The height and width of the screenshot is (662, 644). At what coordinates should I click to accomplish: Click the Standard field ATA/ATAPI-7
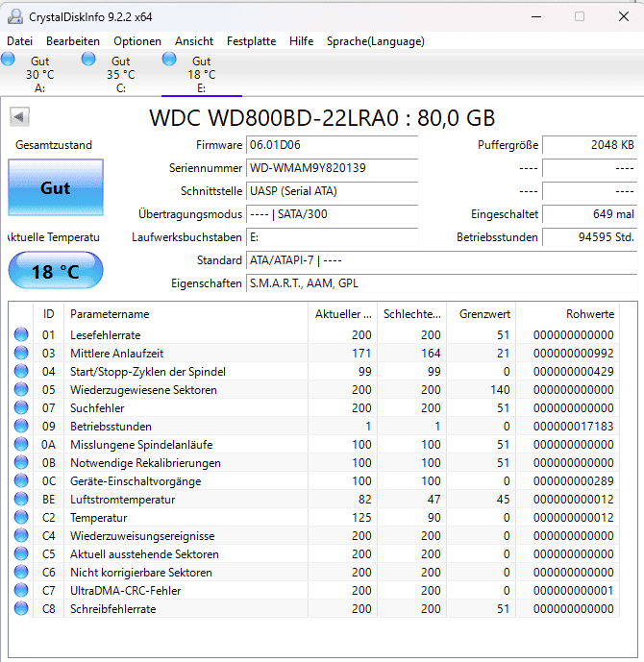click(x=442, y=260)
